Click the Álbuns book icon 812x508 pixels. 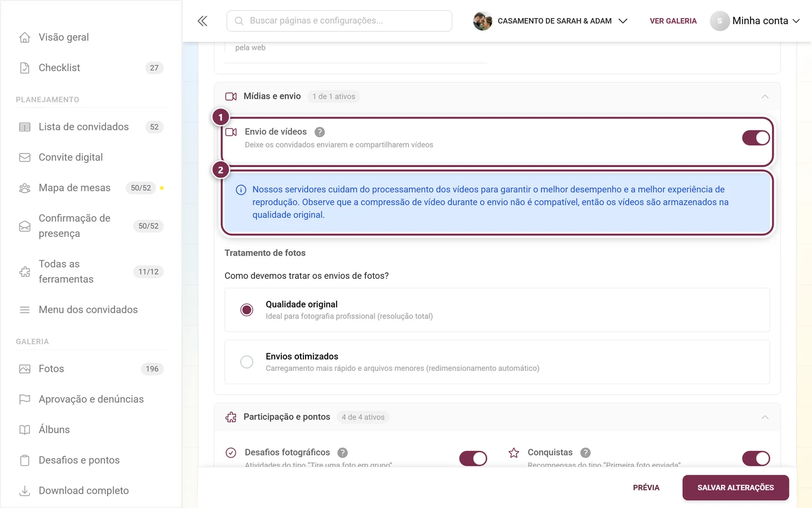[x=25, y=430]
